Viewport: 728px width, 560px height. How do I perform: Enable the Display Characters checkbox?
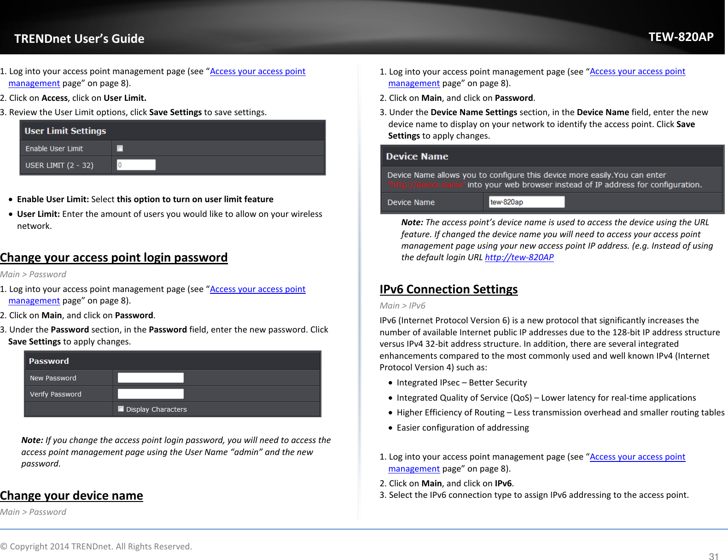click(x=121, y=409)
